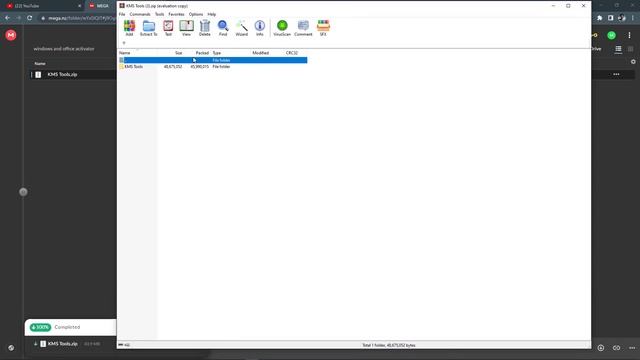Open MEGA page three-dot menu
The image size is (640, 360).
[629, 36]
